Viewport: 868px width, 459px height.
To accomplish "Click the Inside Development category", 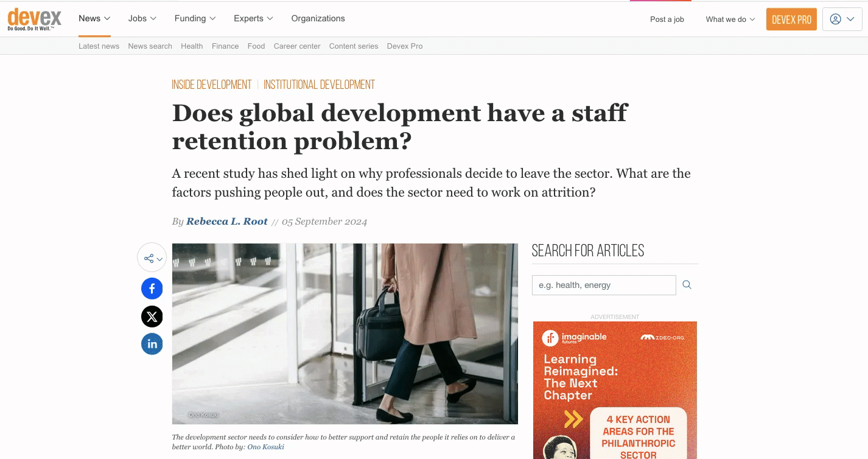I will click(212, 85).
